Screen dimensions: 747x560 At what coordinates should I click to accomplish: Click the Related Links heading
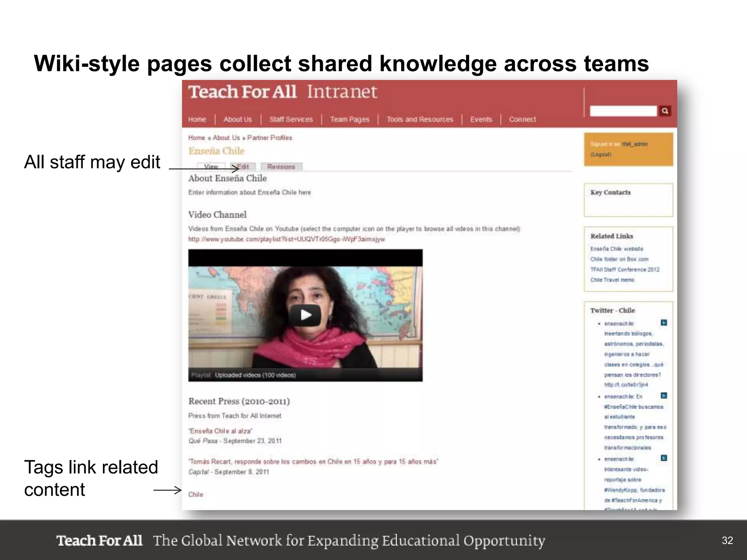coord(612,236)
